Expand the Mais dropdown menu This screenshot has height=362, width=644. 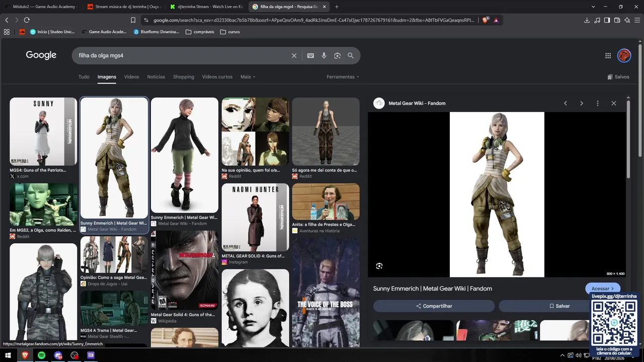[x=248, y=77]
